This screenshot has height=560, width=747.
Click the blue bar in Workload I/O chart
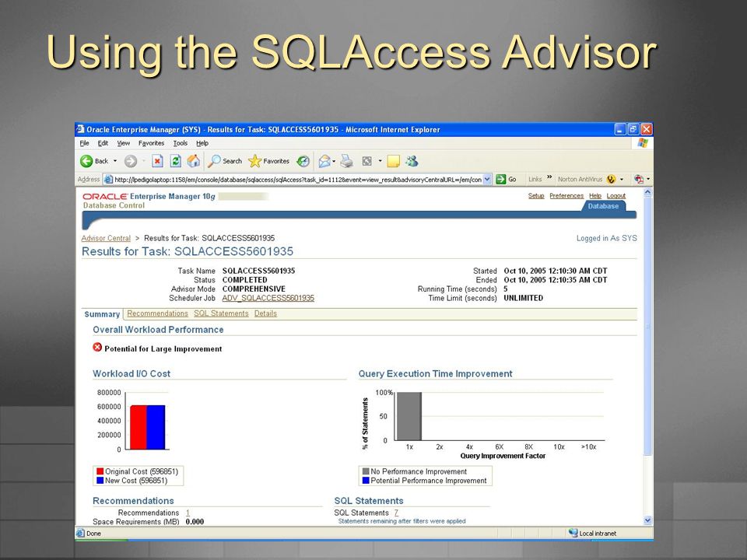(x=156, y=428)
